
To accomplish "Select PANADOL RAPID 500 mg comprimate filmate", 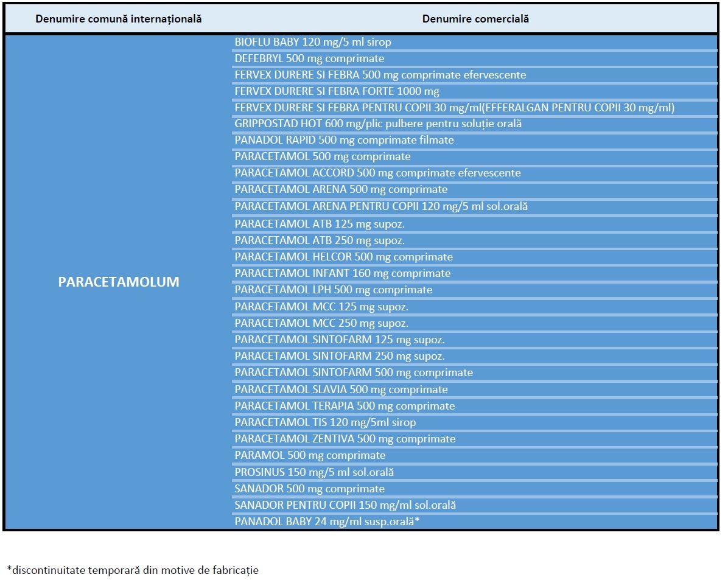I will tap(475, 140).
